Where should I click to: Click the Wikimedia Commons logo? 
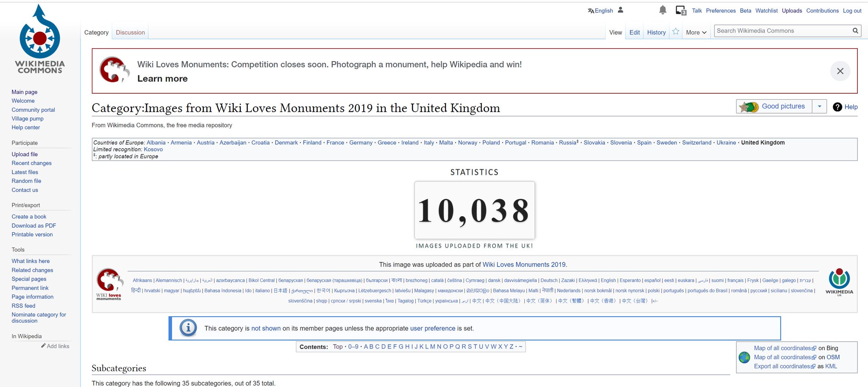[40, 39]
